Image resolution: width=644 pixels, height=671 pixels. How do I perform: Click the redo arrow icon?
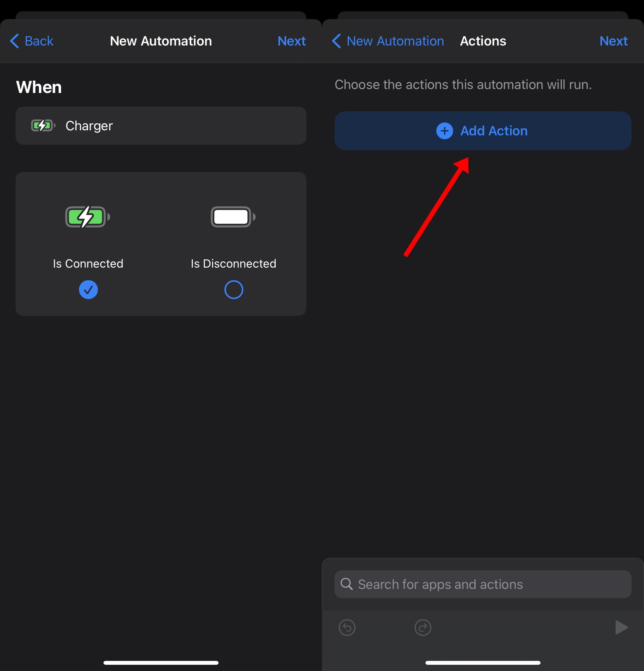423,627
